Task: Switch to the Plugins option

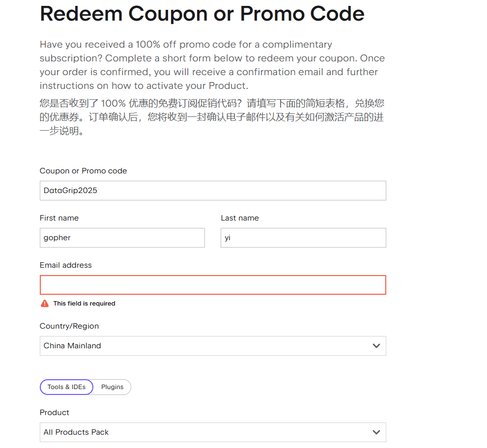Action: point(112,387)
